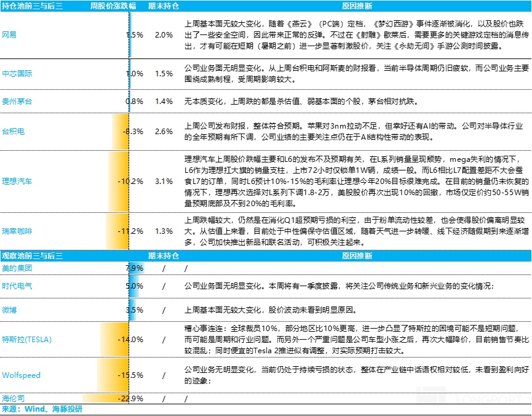Select 理想汽车 position value 3.1%

coord(164,182)
